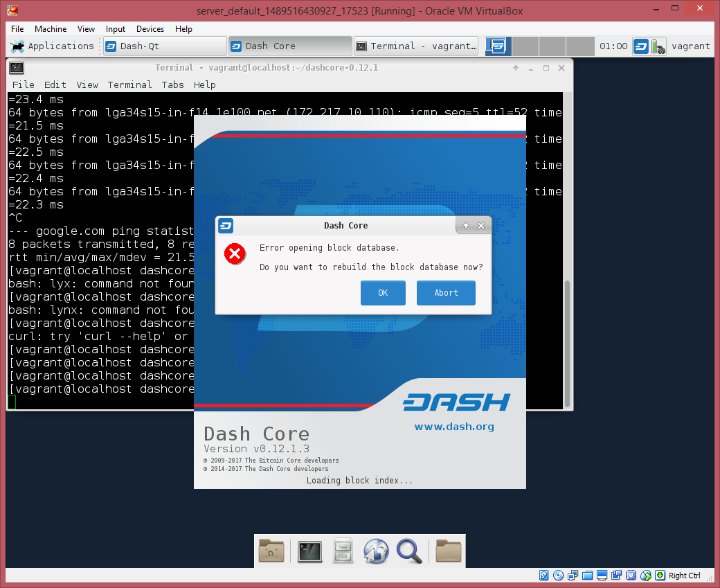The width and height of the screenshot is (720, 588).
Task: Click the VirtualBox video capture status icon
Action: 616,576
